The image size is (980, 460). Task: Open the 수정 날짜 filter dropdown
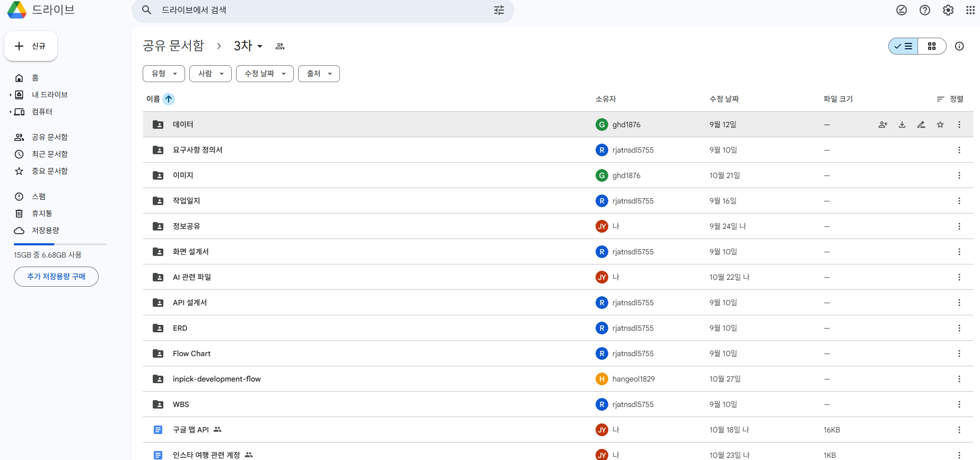point(265,74)
